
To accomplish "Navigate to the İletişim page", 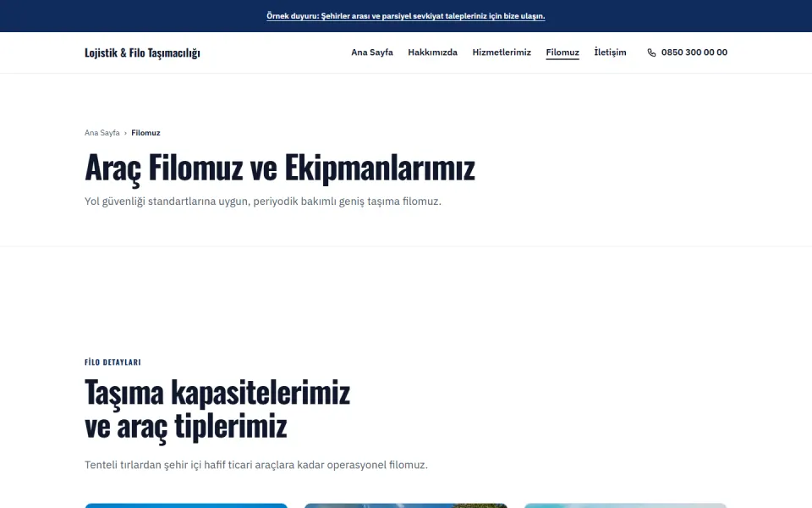I will click(x=610, y=52).
